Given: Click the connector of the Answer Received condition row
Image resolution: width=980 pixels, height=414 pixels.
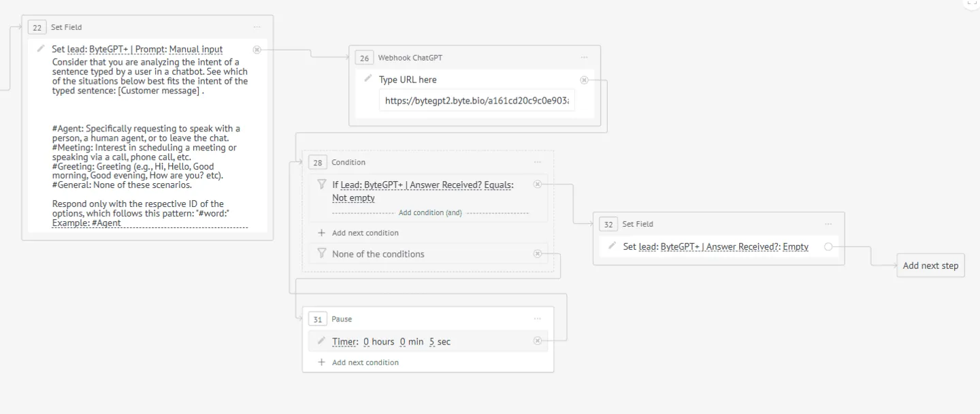Looking at the screenshot, I should pyautogui.click(x=538, y=184).
